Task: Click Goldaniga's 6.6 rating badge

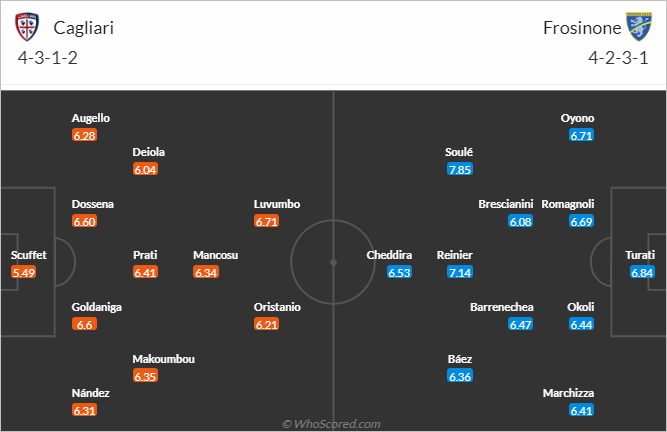Action: (84, 324)
